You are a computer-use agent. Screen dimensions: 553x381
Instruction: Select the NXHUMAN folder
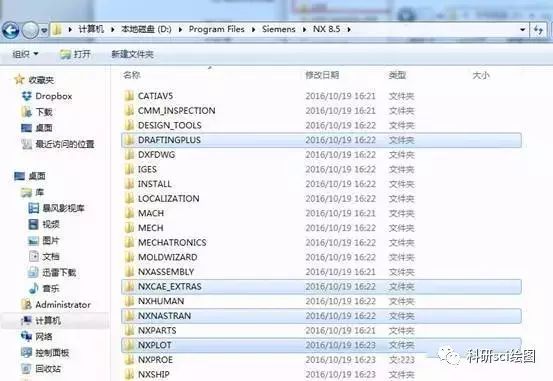(161, 301)
